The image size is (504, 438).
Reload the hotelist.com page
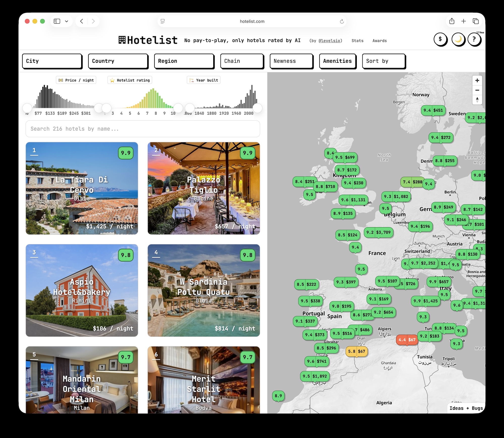pyautogui.click(x=342, y=21)
